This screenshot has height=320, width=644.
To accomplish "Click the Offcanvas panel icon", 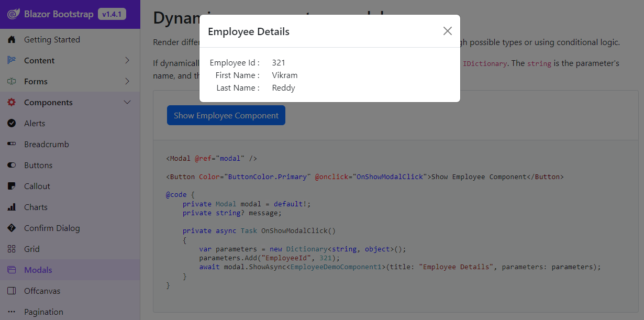I will 12,291.
